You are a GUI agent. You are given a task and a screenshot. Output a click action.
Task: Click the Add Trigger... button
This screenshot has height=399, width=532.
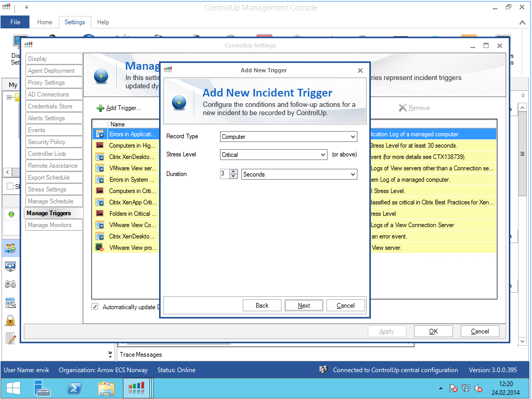[119, 108]
